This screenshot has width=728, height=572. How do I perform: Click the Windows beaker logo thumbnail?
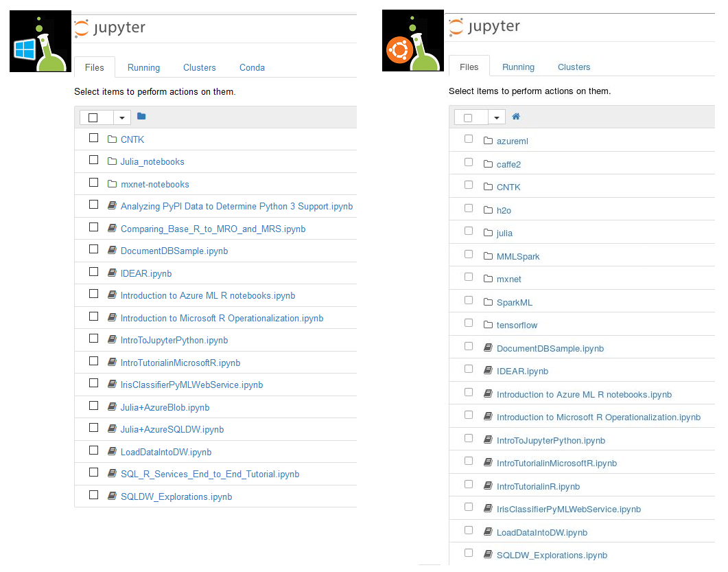[40, 40]
